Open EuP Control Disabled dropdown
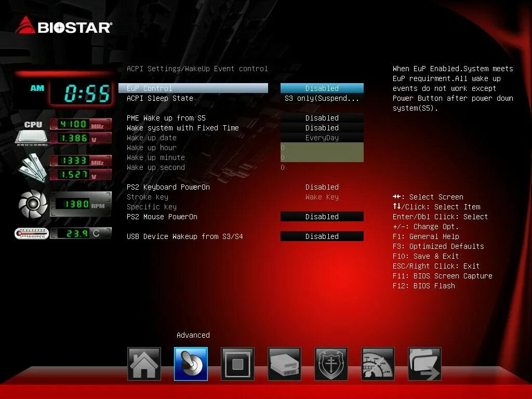 click(322, 88)
